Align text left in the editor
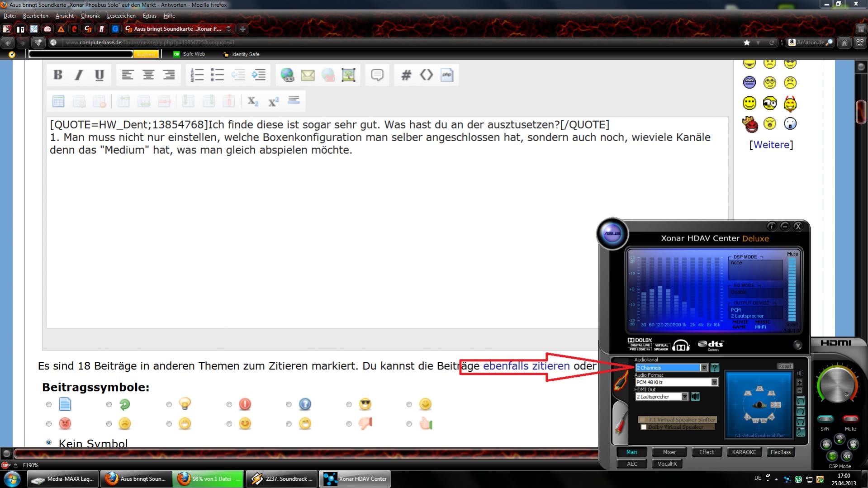This screenshot has height=488, width=868. coord(128,75)
